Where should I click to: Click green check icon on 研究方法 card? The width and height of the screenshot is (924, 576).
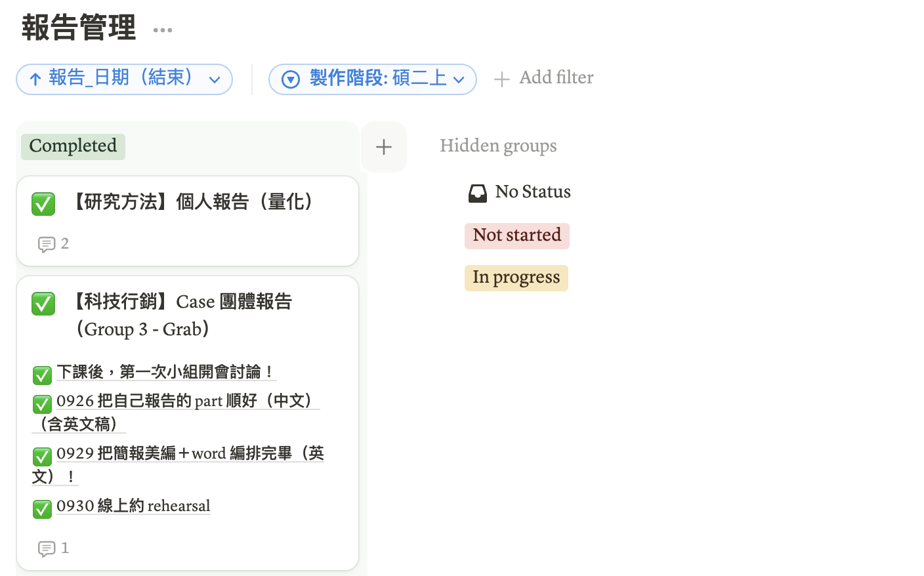click(x=43, y=204)
